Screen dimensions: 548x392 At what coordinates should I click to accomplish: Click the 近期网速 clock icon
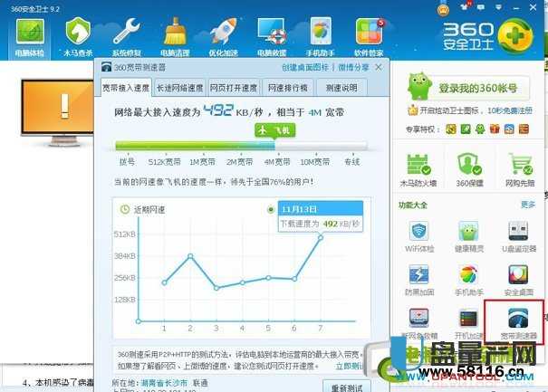pyautogui.click(x=125, y=209)
